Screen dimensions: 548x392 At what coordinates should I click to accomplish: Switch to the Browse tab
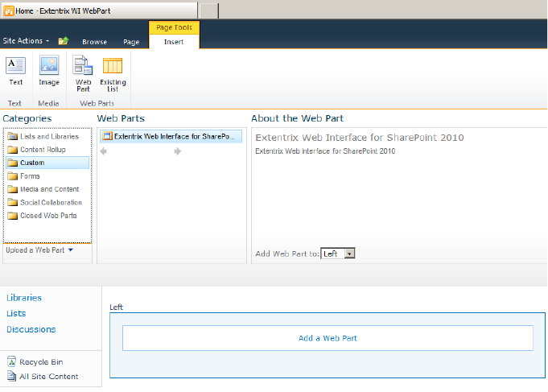coord(94,42)
